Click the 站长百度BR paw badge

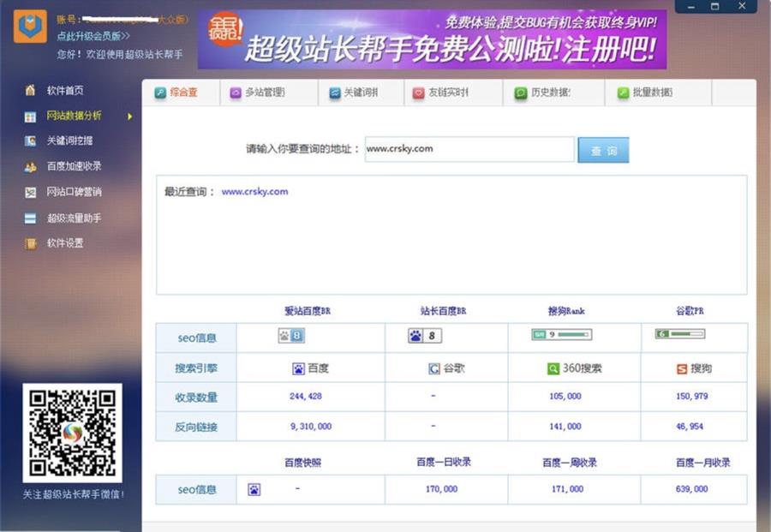click(x=425, y=336)
